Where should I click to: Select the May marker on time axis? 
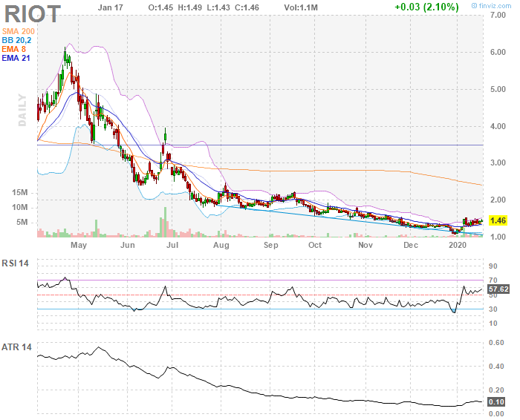78,244
